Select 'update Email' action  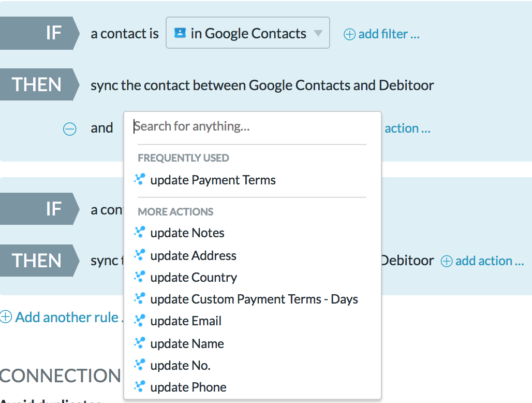coord(186,321)
